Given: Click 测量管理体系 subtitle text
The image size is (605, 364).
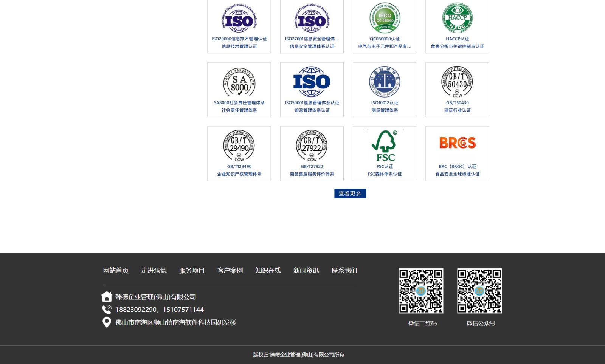Looking at the screenshot, I should 385,110.
